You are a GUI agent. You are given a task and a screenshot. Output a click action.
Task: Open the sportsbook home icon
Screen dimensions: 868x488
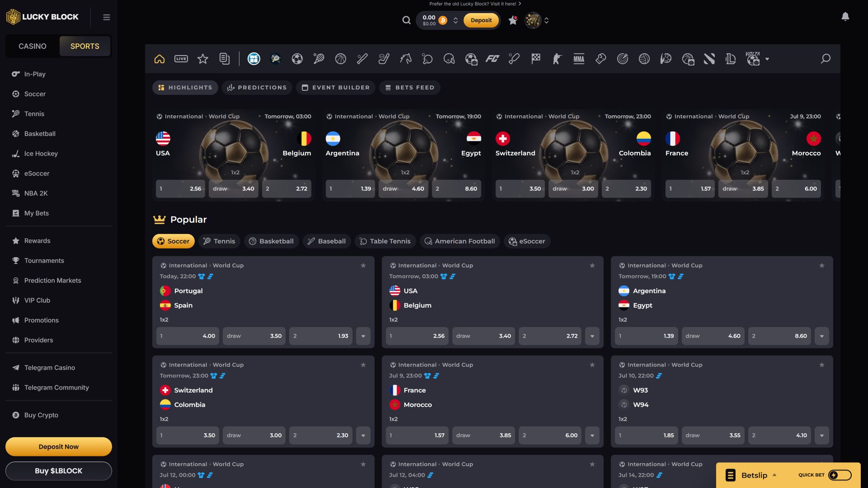[160, 59]
